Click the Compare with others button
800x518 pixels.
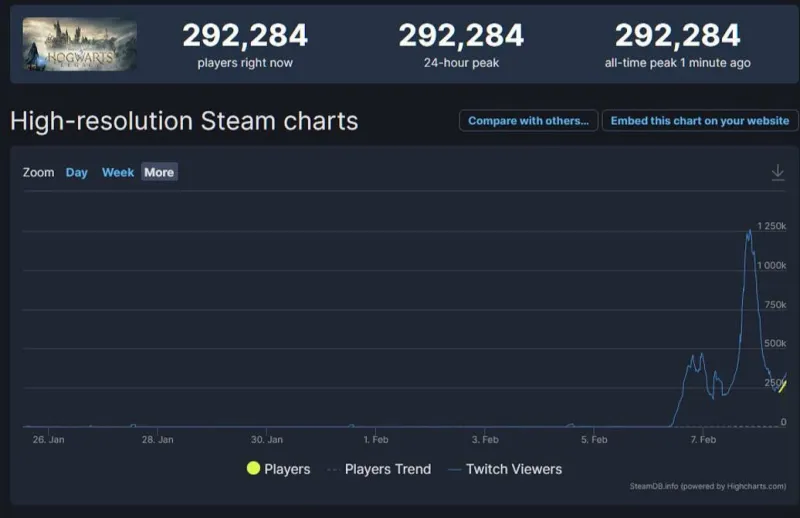[x=528, y=121]
